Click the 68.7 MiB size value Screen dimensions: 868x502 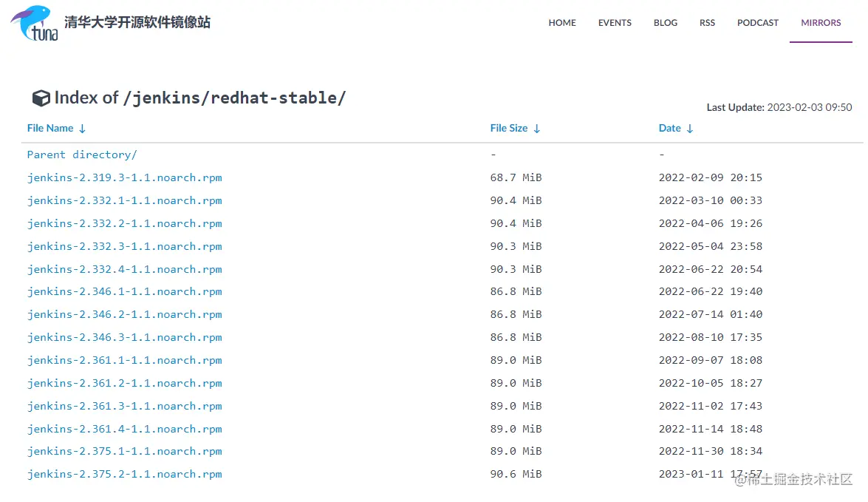[516, 177]
